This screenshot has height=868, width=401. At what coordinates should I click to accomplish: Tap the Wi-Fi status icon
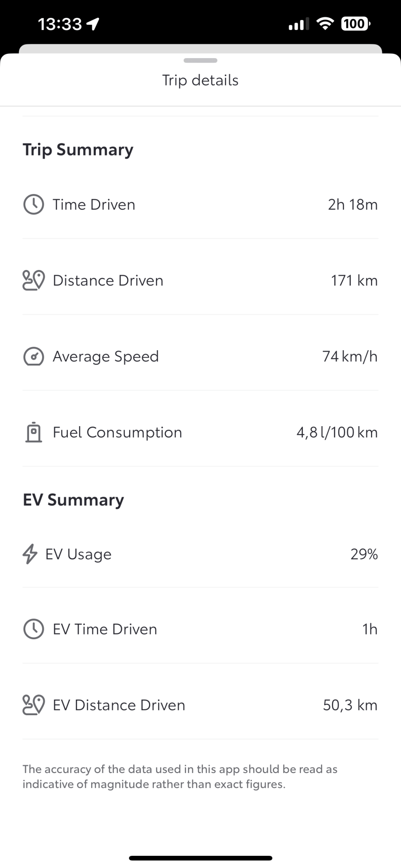[325, 23]
